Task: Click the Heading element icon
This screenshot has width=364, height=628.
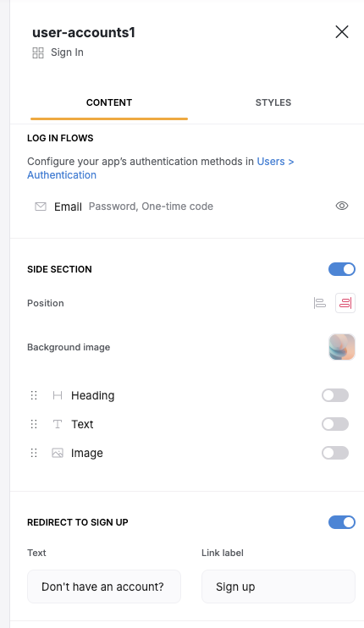Action: coord(58,395)
